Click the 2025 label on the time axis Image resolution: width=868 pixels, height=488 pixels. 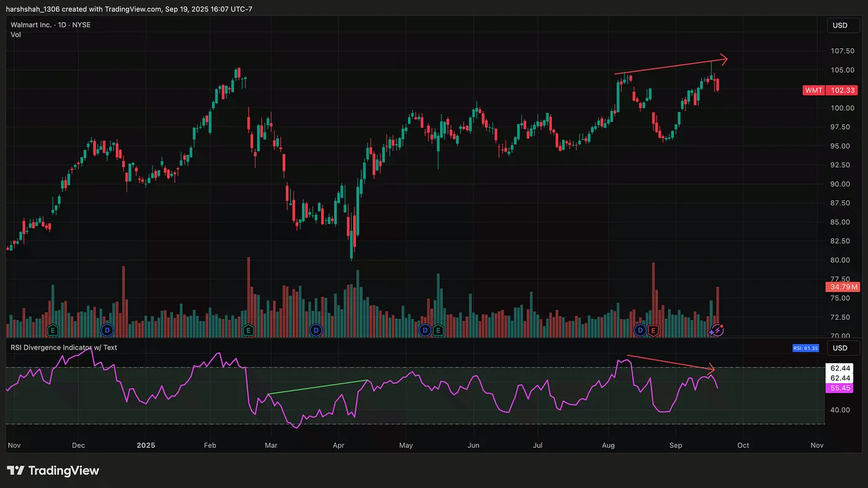coord(146,445)
